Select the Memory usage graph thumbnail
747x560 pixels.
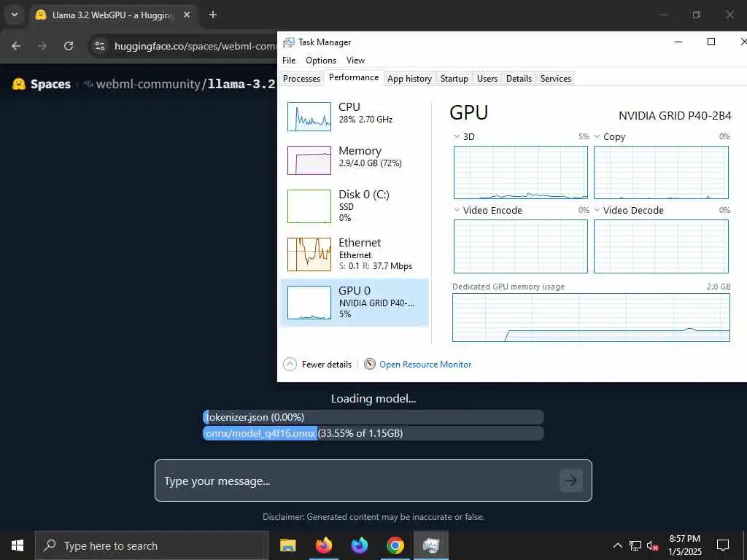click(309, 160)
